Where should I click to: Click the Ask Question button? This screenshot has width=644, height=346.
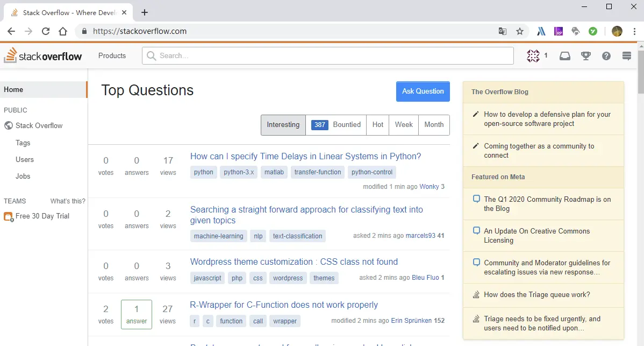[x=423, y=91]
